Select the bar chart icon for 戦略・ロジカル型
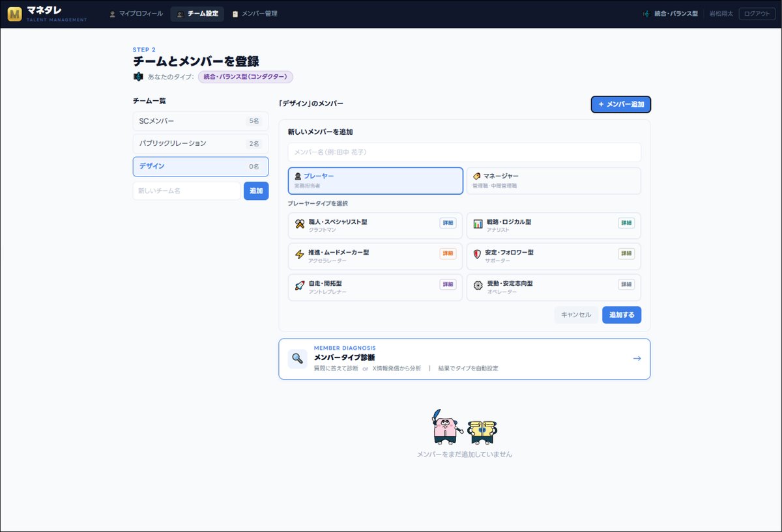This screenshot has width=782, height=532. click(x=478, y=224)
